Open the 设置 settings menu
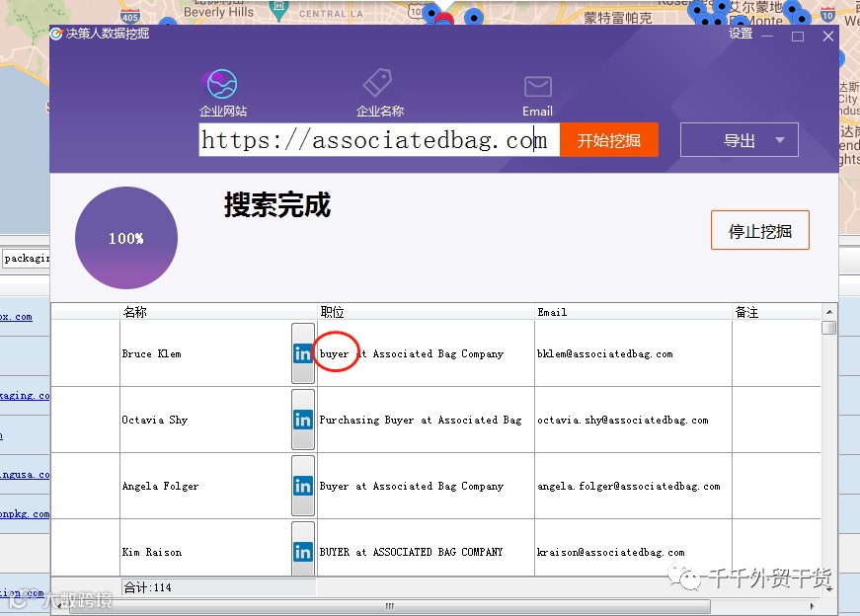 (x=741, y=34)
